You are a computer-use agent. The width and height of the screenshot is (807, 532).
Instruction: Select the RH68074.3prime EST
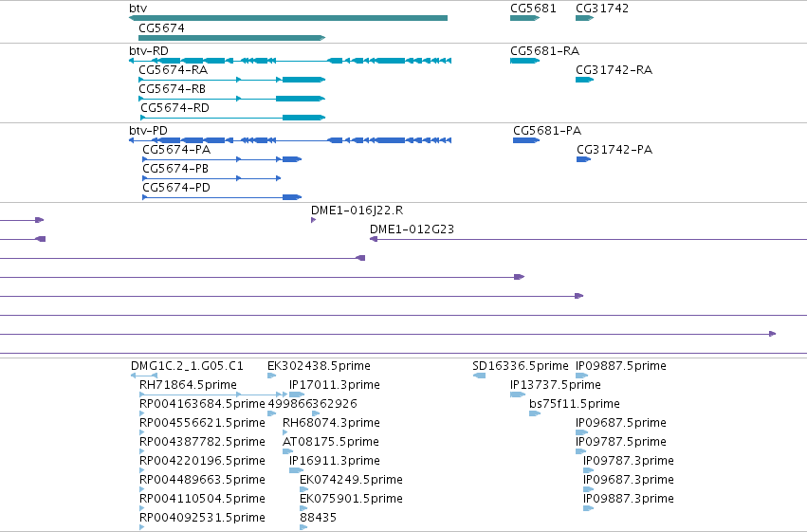284,432
